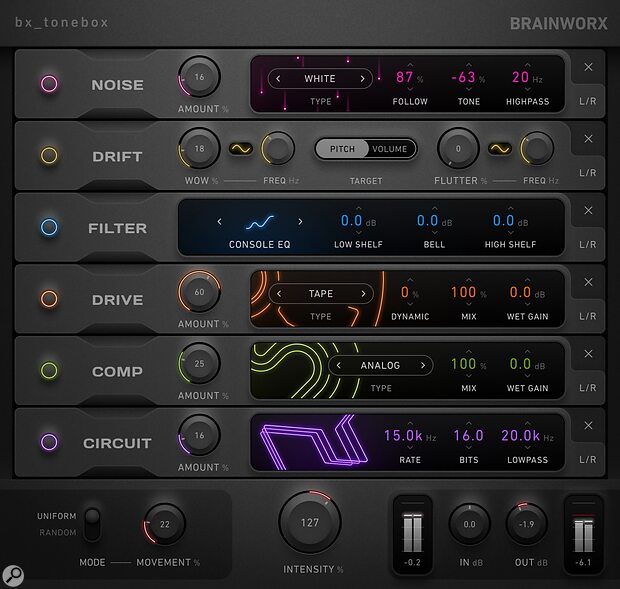This screenshot has height=589, width=620.
Task: Select previous drive type before TAPE
Action: click(279, 294)
